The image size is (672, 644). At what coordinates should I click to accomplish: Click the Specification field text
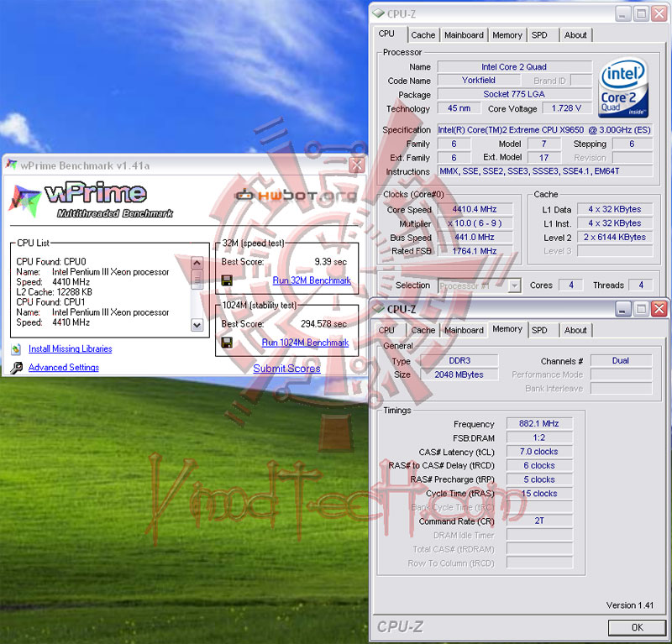544,130
